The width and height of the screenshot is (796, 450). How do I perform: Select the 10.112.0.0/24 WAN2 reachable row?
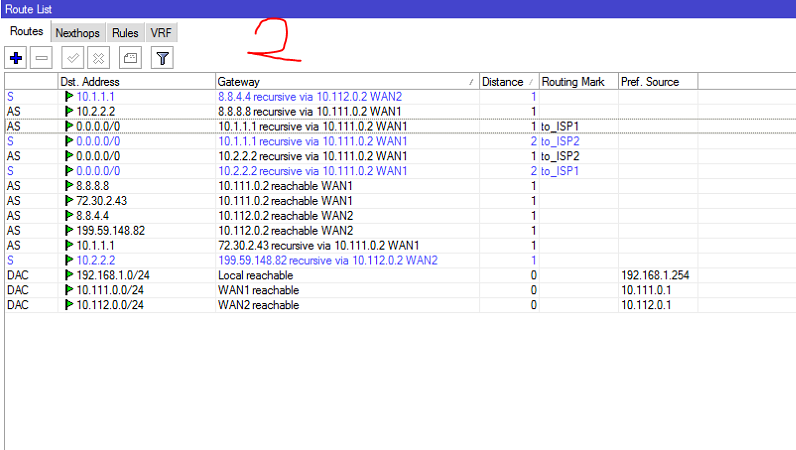400,305
